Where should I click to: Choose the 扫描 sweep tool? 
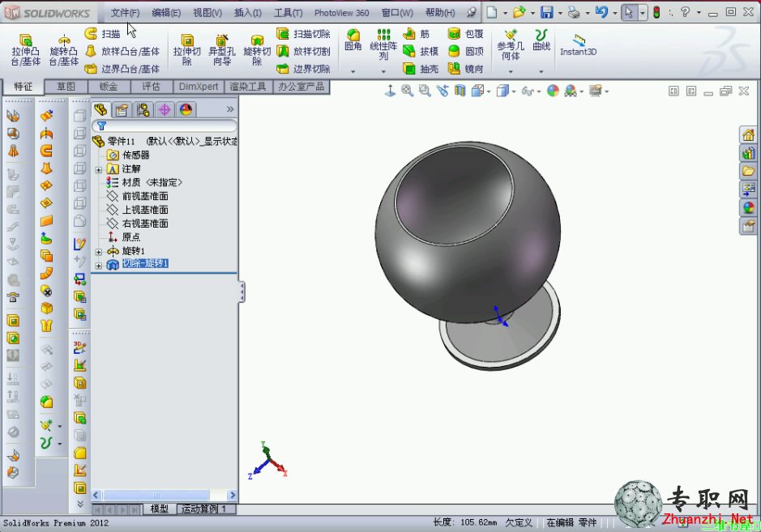102,33
